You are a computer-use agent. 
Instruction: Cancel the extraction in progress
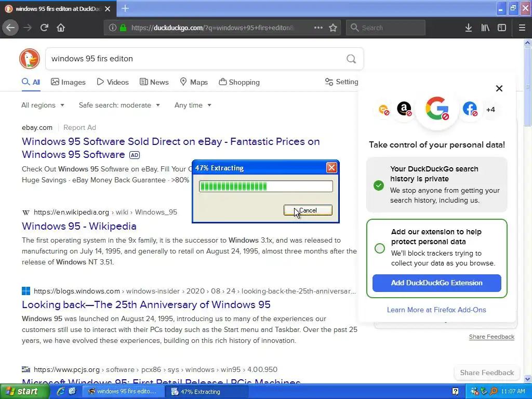308,210
